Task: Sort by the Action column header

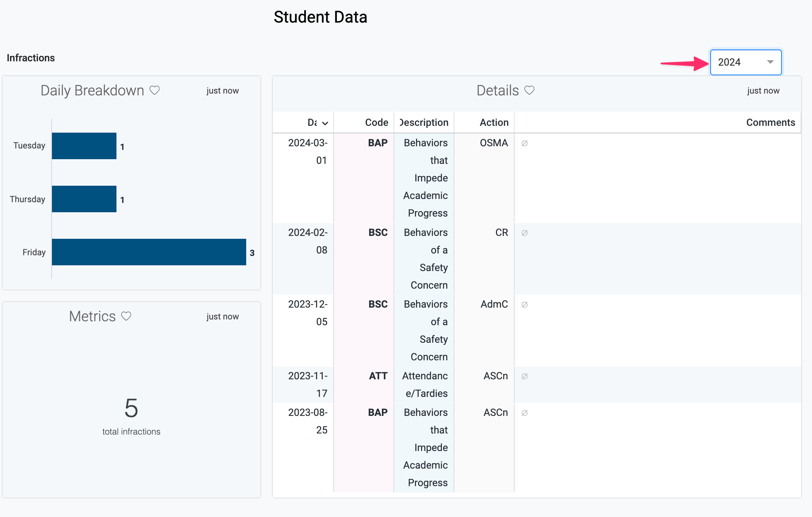Action: click(x=494, y=123)
